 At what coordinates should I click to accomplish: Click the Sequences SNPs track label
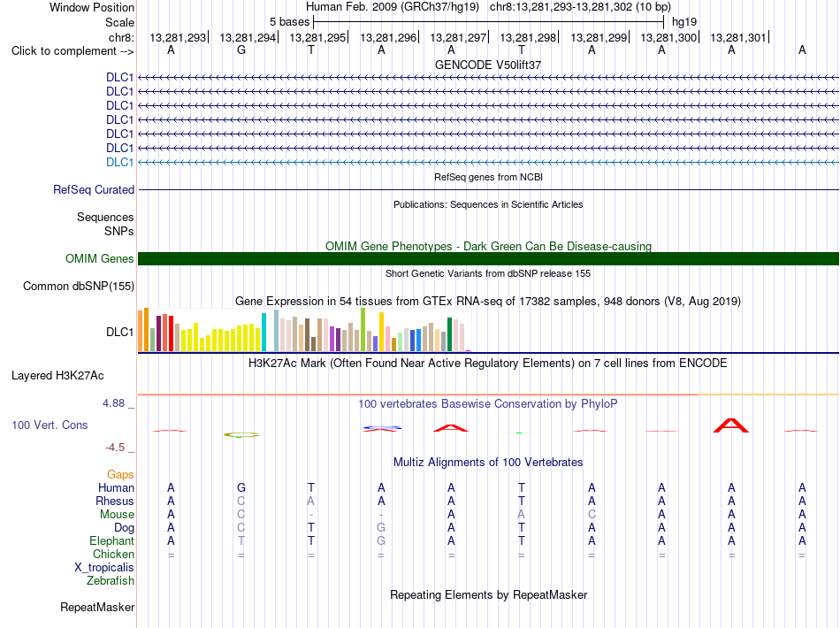point(105,224)
